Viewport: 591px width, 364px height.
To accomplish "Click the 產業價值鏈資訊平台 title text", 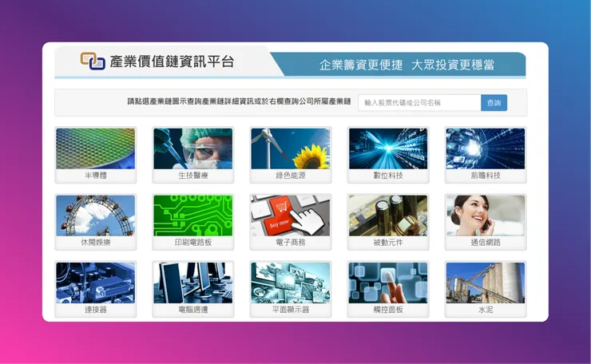I will tap(172, 61).
